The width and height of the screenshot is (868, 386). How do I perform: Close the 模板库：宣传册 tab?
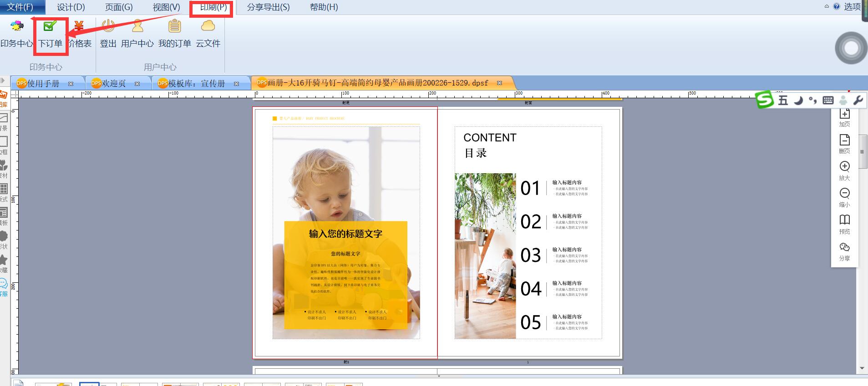[x=236, y=84]
